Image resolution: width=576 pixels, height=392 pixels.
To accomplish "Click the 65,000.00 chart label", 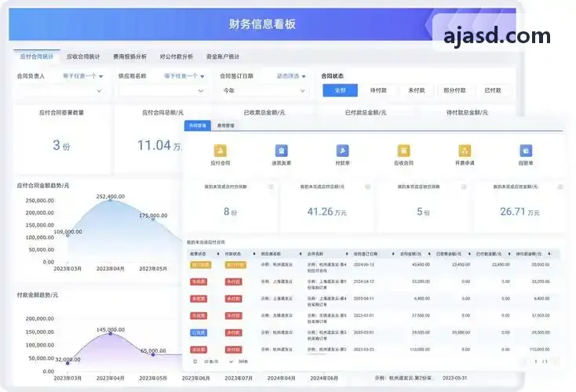I will pos(154,350).
